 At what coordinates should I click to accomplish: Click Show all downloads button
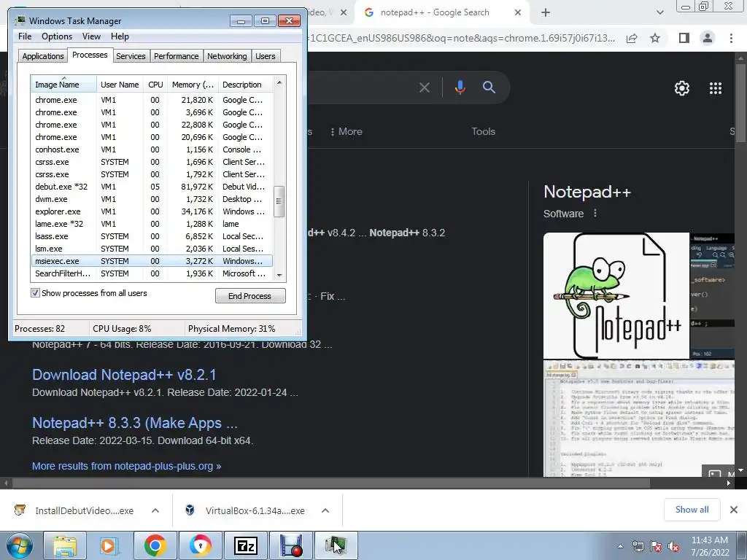692,510
